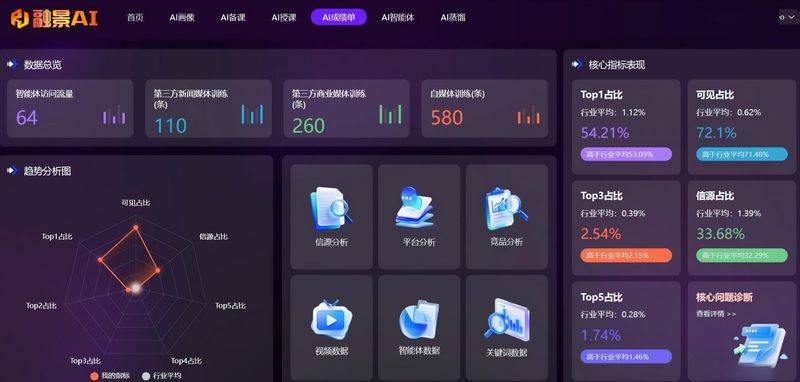Click the 2.54% Top3 value

601,234
